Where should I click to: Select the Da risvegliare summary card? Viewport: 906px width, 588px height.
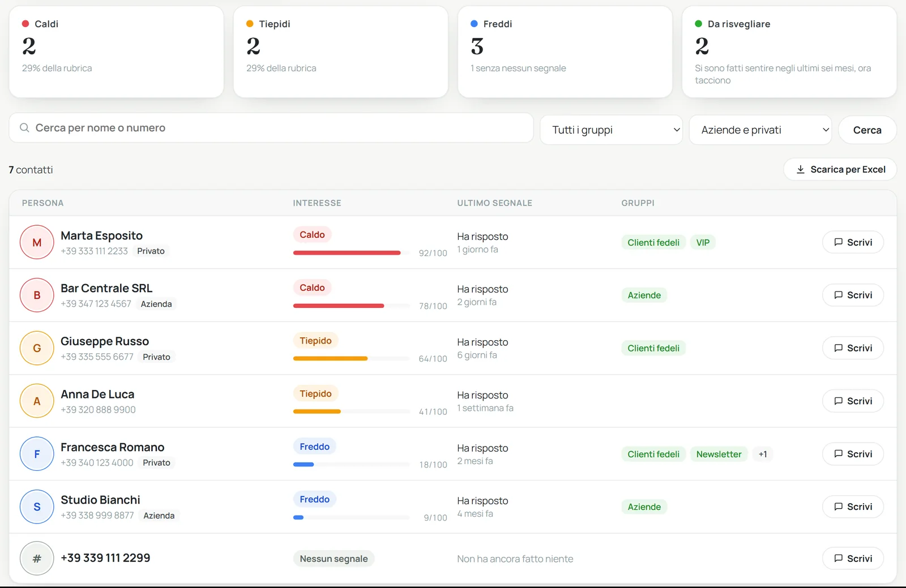pos(789,52)
